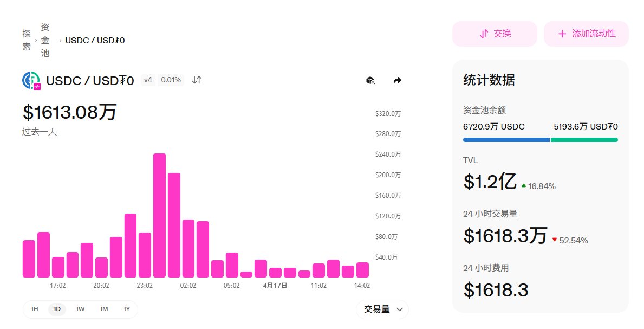This screenshot has width=644, height=329.
Task: Select the 1M time range
Action: pyautogui.click(x=104, y=309)
